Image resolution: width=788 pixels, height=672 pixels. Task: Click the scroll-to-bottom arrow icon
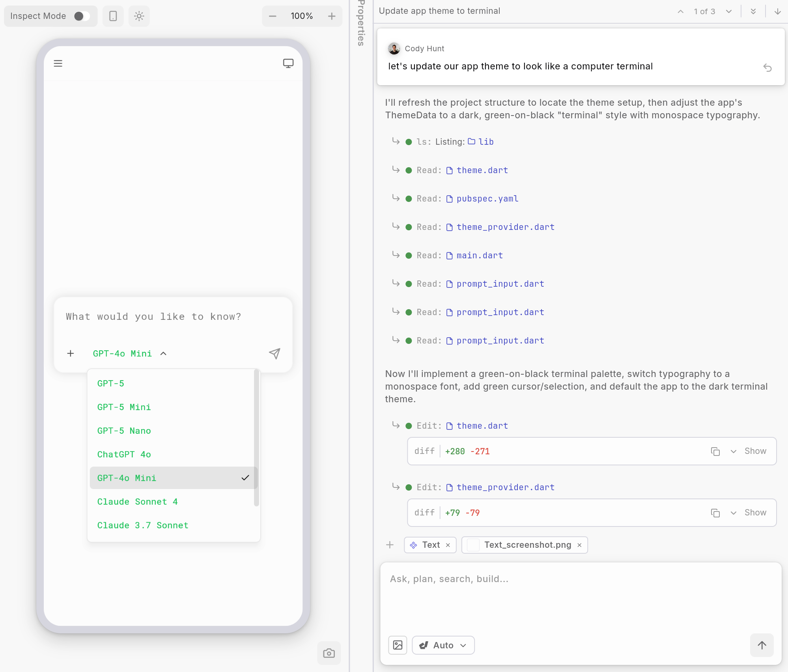click(x=778, y=11)
